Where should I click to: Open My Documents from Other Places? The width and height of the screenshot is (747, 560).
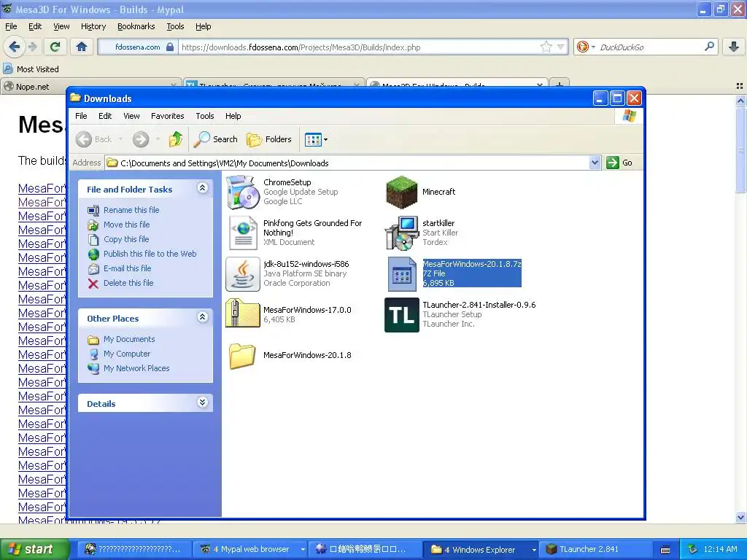pyautogui.click(x=129, y=340)
